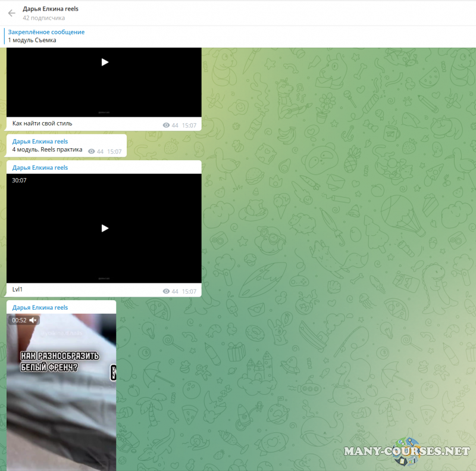Click the sender name above the белый френч reel
This screenshot has height=471, width=476.
tap(40, 308)
